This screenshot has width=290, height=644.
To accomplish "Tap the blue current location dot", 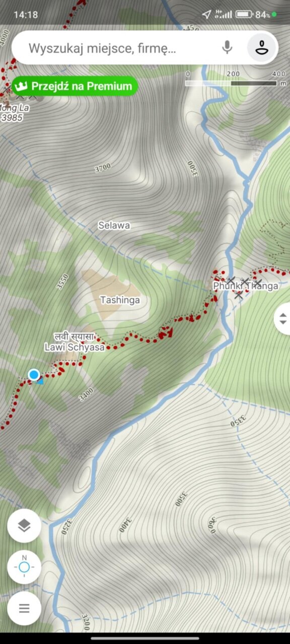I will [34, 375].
